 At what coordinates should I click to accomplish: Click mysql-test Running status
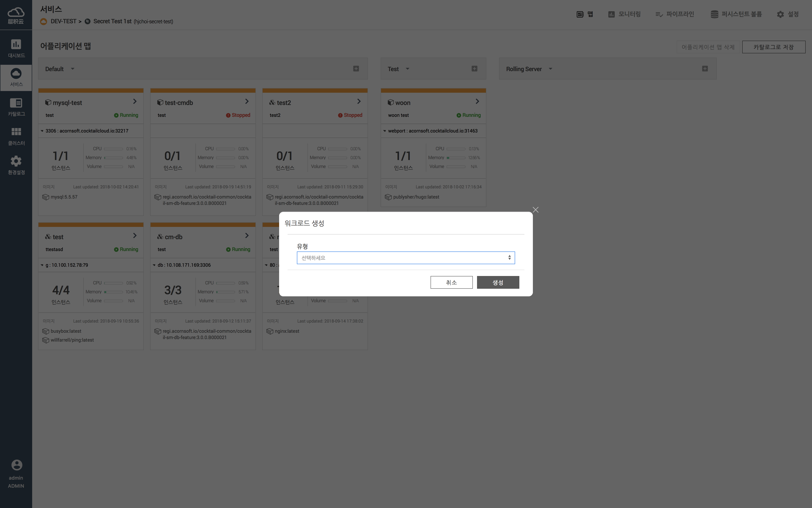(126, 115)
